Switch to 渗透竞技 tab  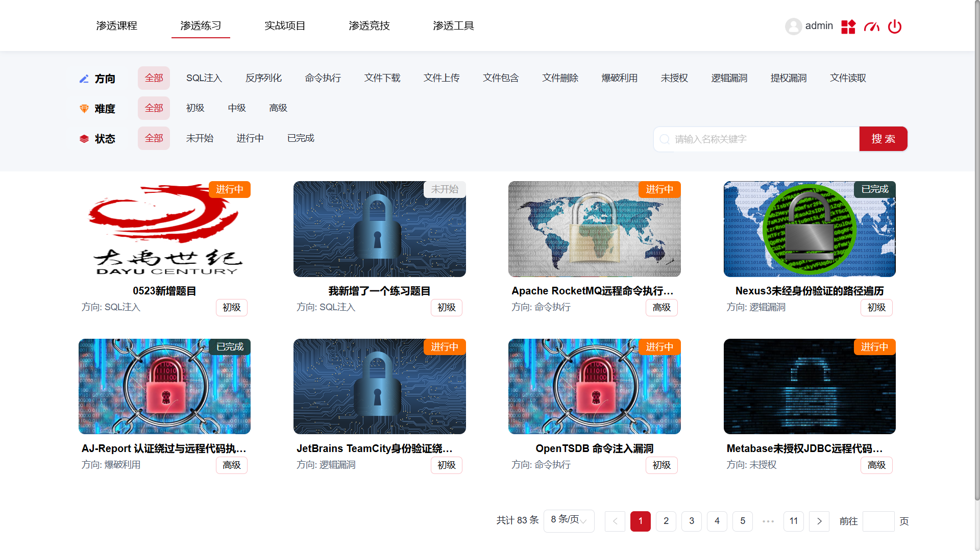(x=369, y=26)
